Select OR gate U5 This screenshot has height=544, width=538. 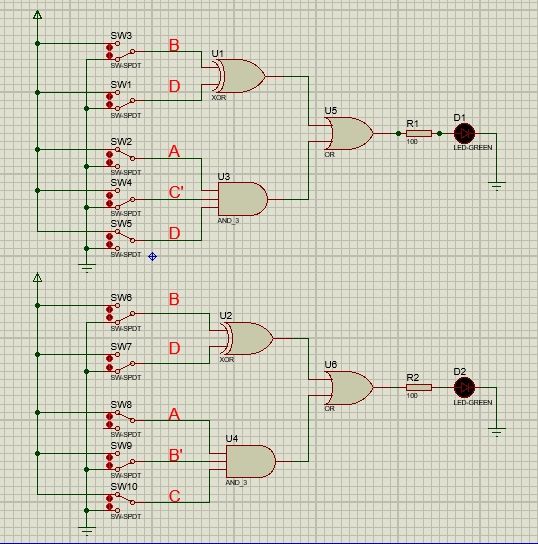(x=349, y=134)
